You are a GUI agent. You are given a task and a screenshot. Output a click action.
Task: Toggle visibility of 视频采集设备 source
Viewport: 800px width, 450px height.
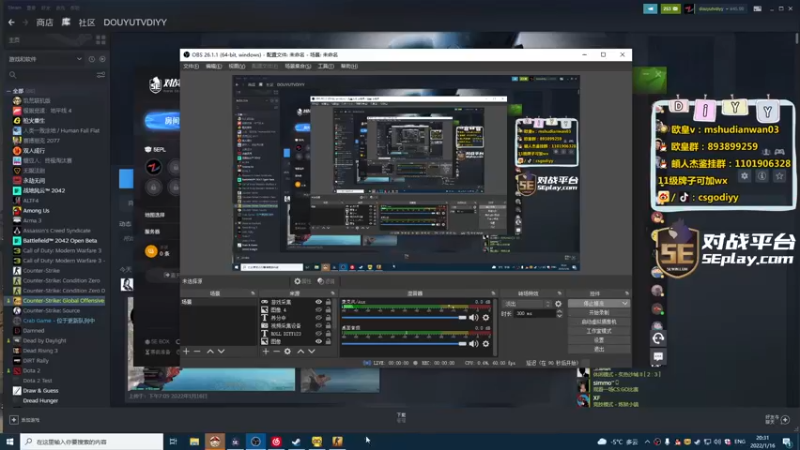[x=318, y=326]
